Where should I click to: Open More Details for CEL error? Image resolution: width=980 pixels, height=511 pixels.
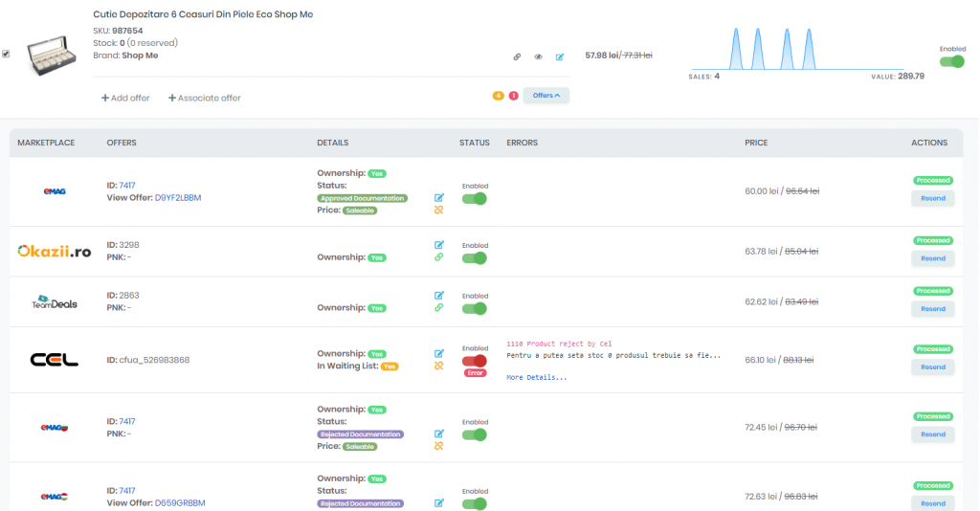(537, 377)
